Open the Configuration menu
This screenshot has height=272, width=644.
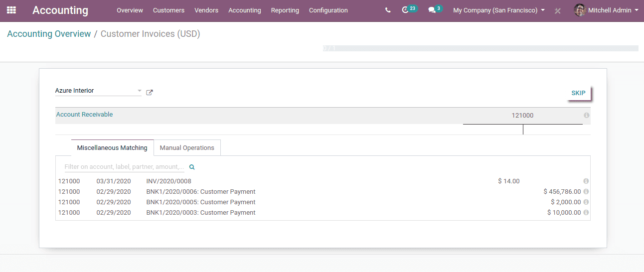[328, 10]
